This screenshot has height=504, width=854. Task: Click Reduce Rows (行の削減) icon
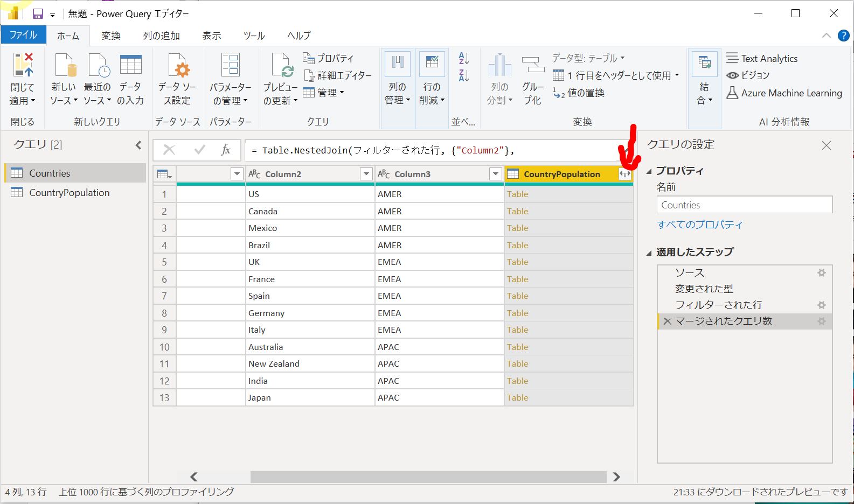click(x=432, y=64)
